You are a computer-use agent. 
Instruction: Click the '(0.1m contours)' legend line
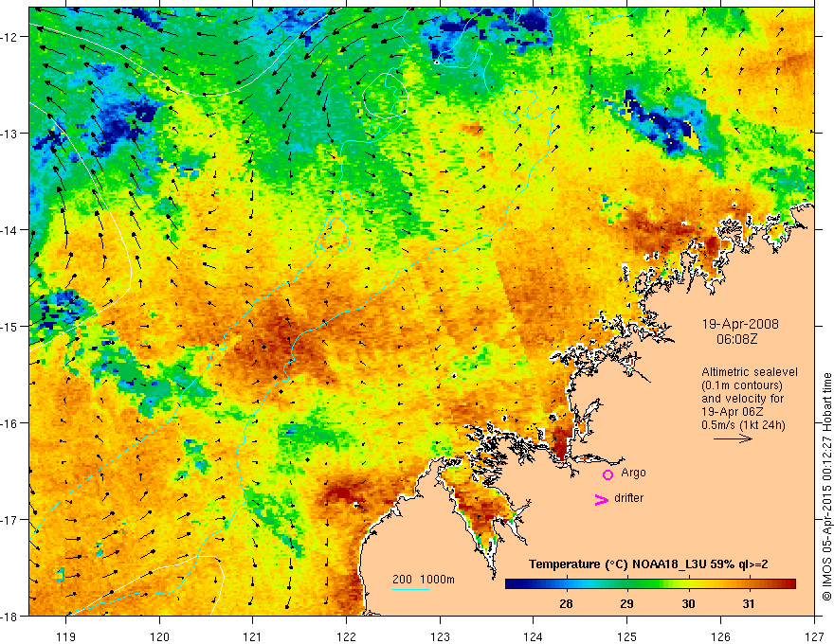coord(742,385)
